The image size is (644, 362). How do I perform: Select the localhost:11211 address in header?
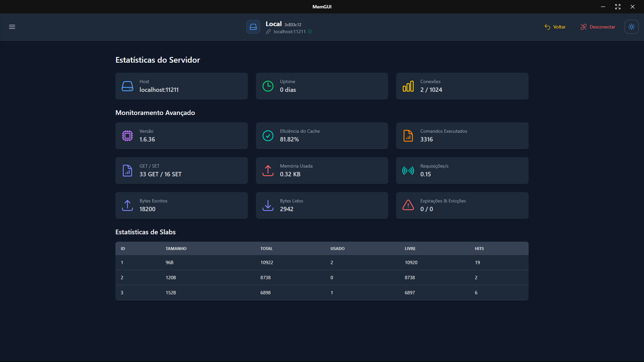click(289, 32)
